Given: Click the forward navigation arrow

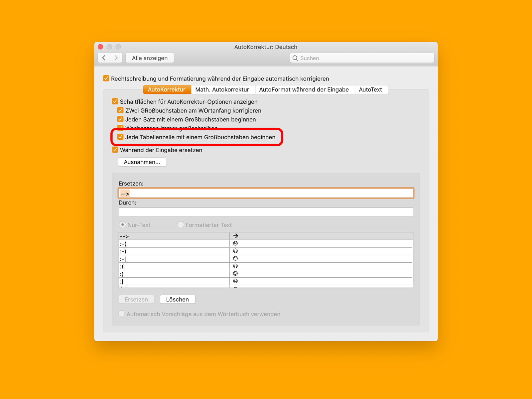Looking at the screenshot, I should (x=116, y=58).
